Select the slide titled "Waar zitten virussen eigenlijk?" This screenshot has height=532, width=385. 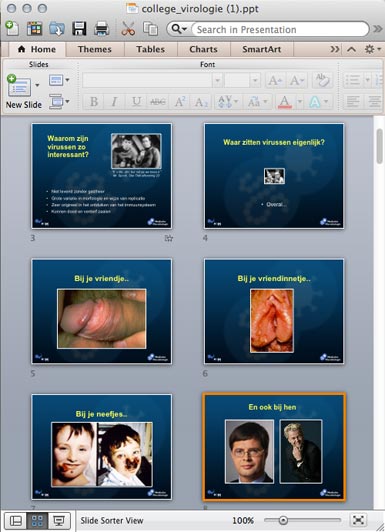point(274,176)
